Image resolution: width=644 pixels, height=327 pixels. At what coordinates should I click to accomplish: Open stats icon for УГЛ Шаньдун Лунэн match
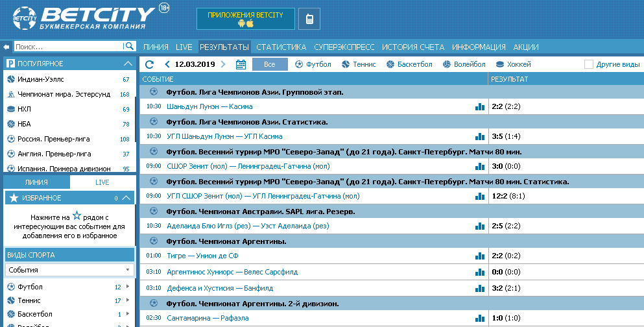(x=480, y=136)
